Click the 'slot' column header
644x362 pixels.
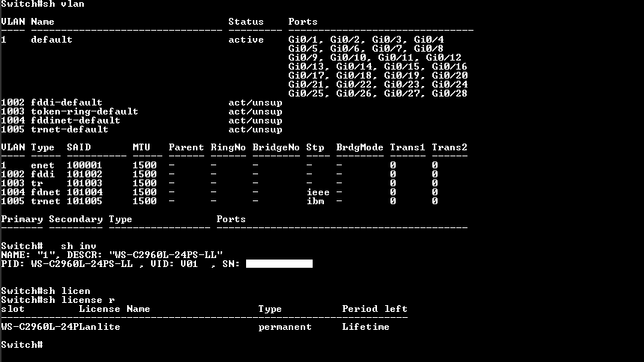click(x=13, y=309)
